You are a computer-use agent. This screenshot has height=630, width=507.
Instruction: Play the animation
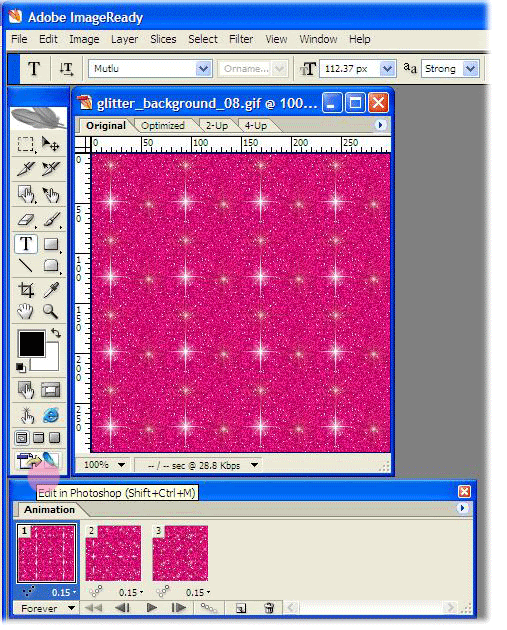[x=151, y=608]
